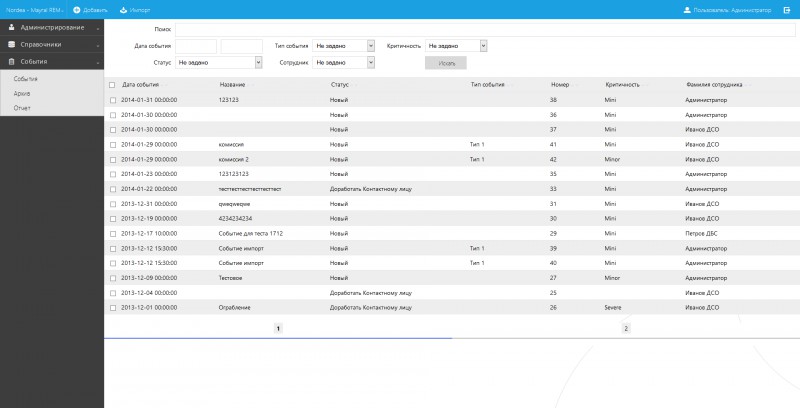Open the События submenu item
Image resolution: width=800 pixels, height=408 pixels.
(26, 79)
